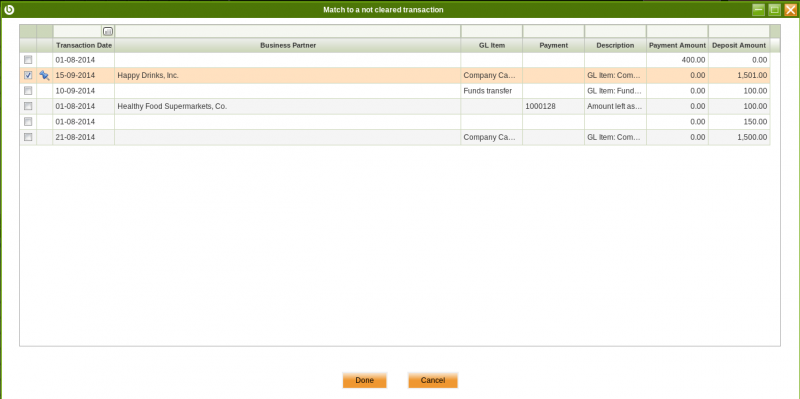
Task: Sort by Deposit Amount column header
Action: pos(739,45)
